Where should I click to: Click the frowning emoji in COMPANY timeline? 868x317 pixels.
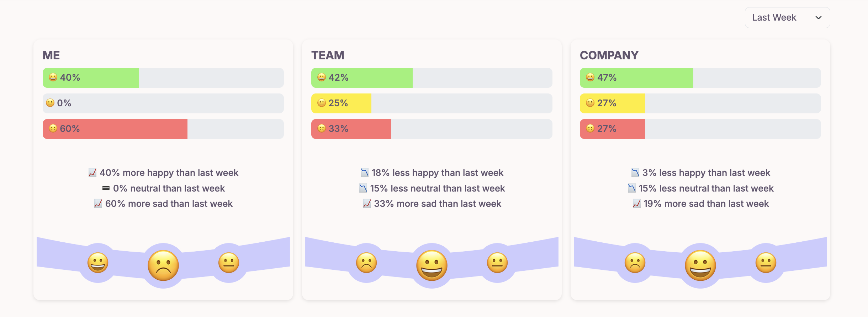636,263
